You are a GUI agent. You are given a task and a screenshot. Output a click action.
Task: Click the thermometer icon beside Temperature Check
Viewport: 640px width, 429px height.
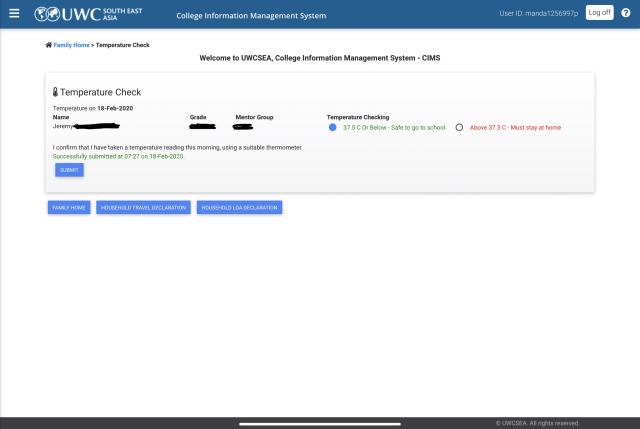[x=56, y=92]
